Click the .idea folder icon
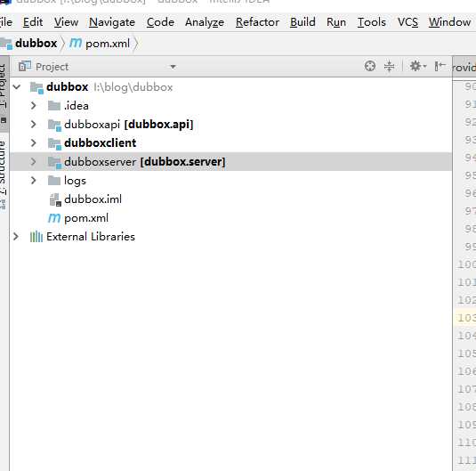 point(54,105)
